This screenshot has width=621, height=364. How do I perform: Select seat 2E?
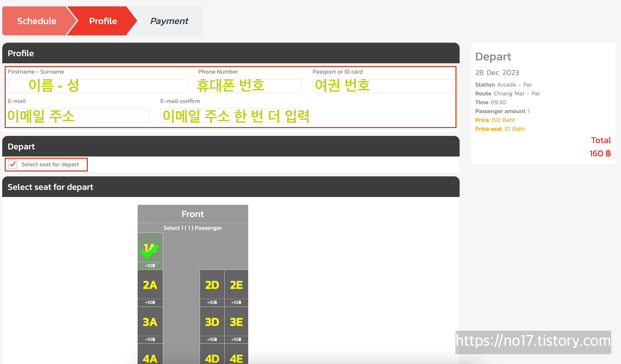pos(236,288)
